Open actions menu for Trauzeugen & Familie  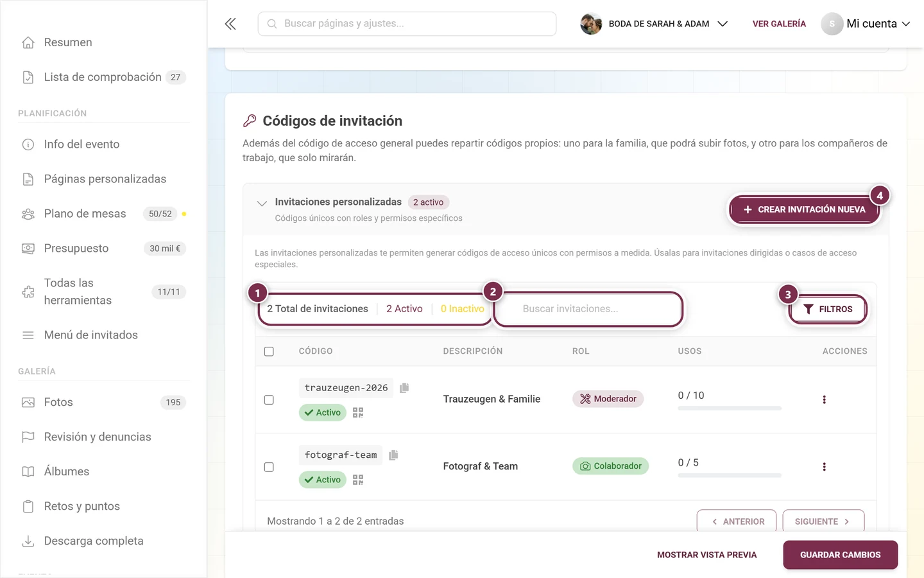tap(824, 399)
